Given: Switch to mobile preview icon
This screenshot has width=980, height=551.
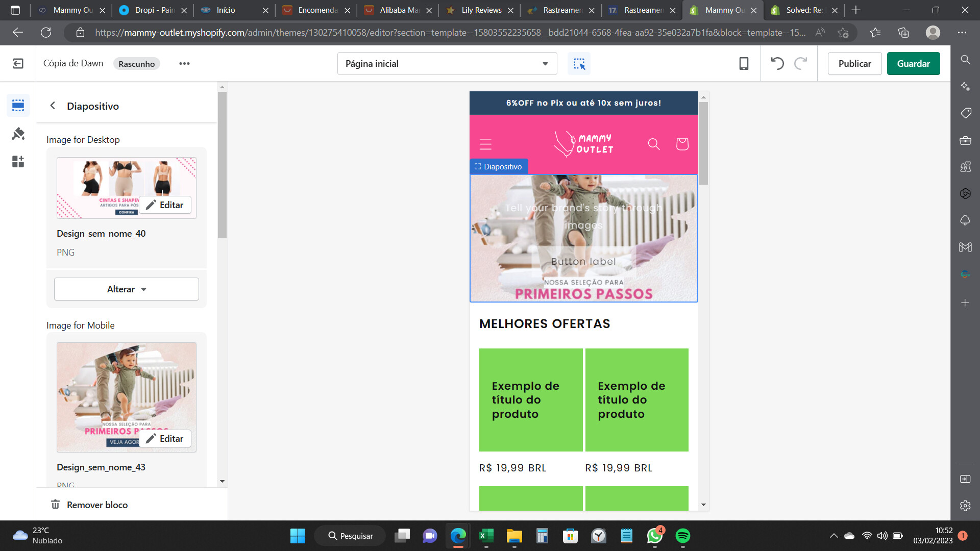Looking at the screenshot, I should click(744, 63).
